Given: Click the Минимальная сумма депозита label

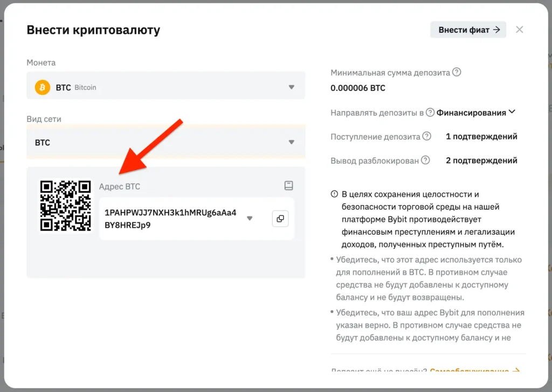Looking at the screenshot, I should [x=390, y=73].
